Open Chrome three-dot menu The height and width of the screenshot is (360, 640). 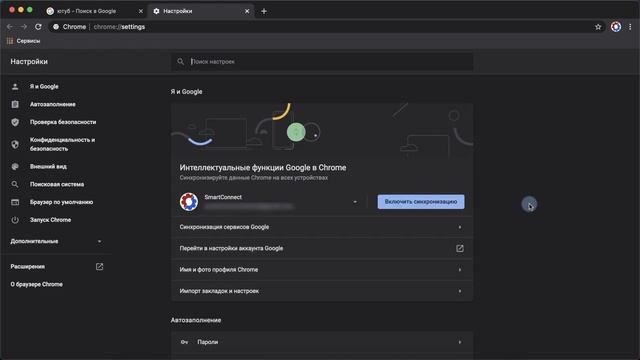coord(630,27)
